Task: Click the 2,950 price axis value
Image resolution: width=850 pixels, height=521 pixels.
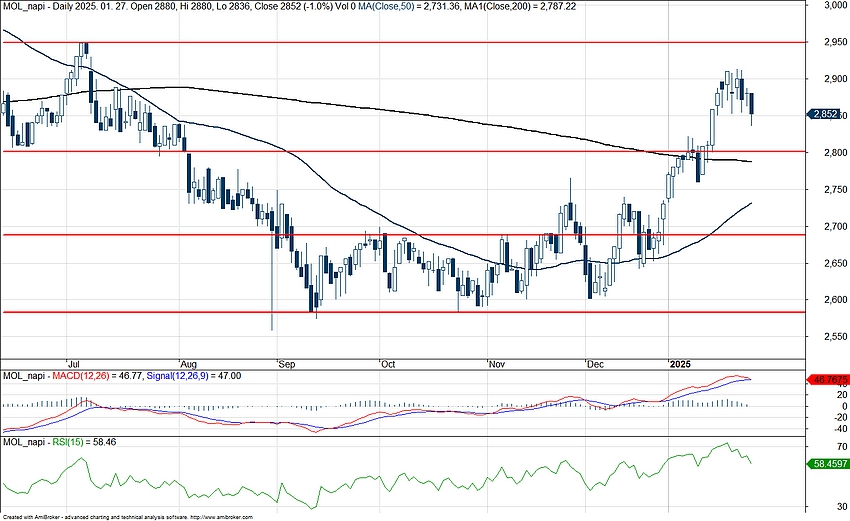Action: pos(834,42)
